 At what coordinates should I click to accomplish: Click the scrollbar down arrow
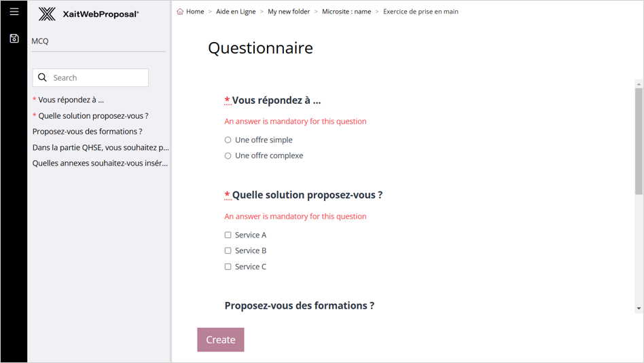639,308
